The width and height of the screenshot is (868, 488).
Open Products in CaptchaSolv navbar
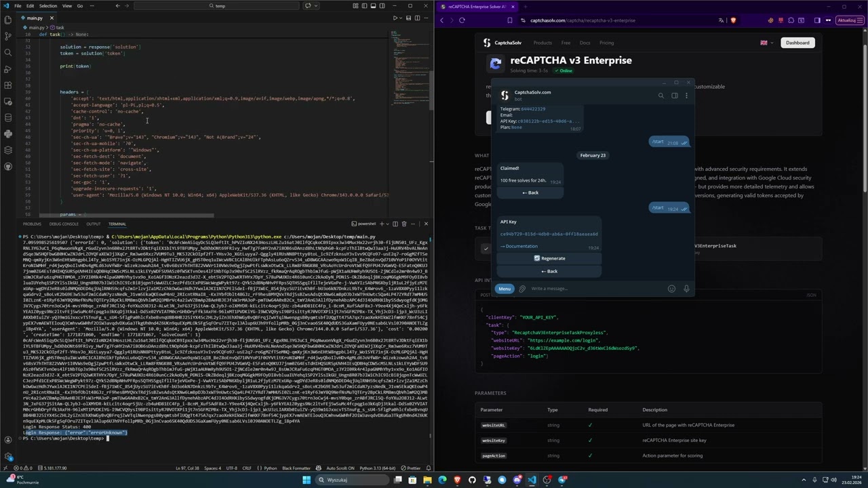coord(542,43)
